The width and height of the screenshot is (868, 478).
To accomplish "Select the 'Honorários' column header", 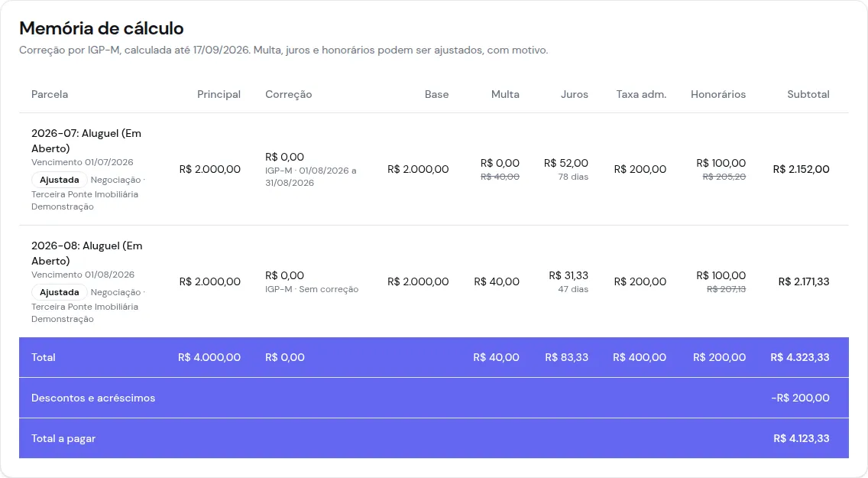I will (718, 94).
